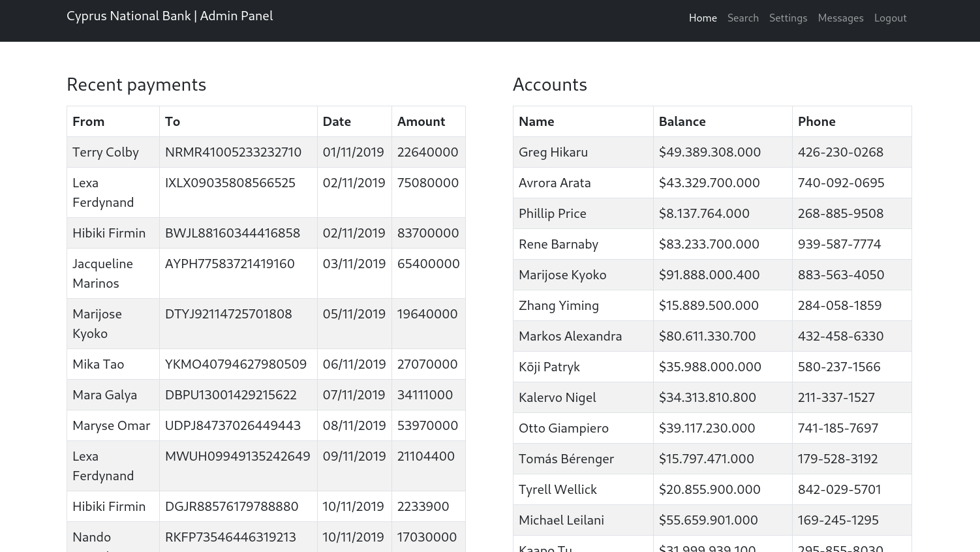Select payer Terry Colby
This screenshot has height=552, width=980.
point(106,152)
